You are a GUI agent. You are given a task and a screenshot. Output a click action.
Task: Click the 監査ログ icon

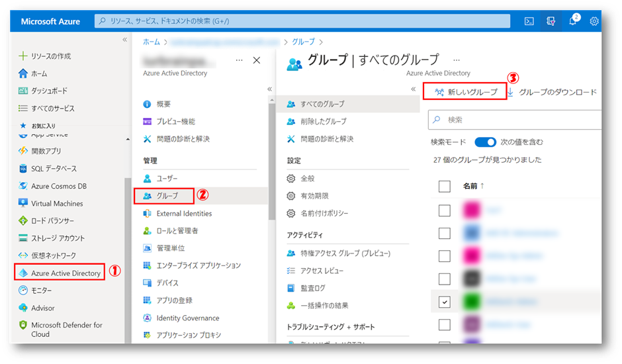click(x=290, y=288)
